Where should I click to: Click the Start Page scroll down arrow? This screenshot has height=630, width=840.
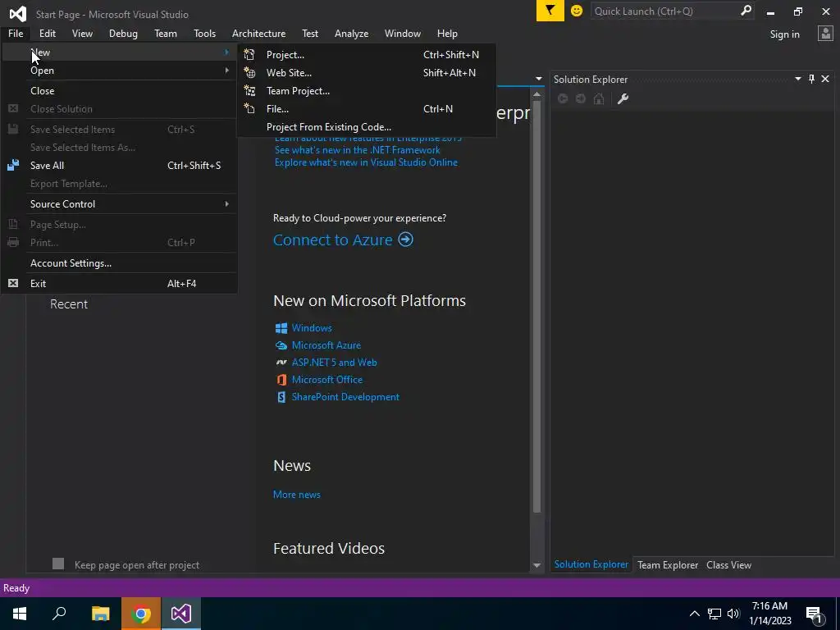(536, 565)
